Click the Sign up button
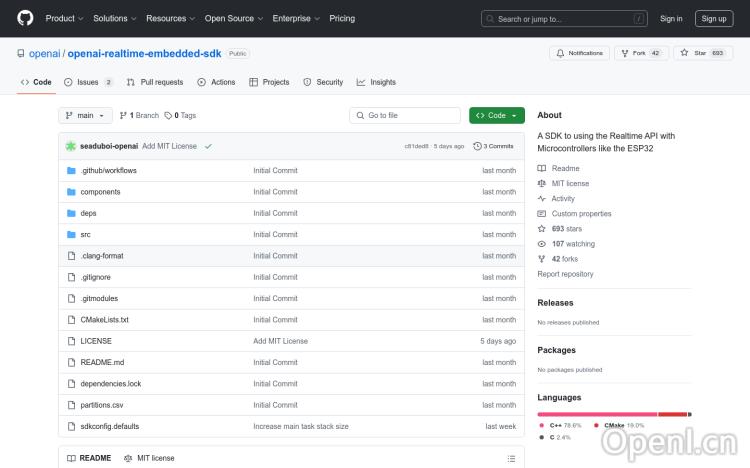Image resolution: width=750 pixels, height=468 pixels. tap(714, 18)
